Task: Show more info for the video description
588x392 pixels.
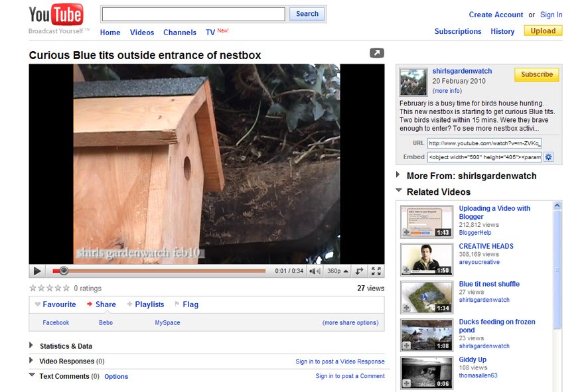Action: [447, 91]
